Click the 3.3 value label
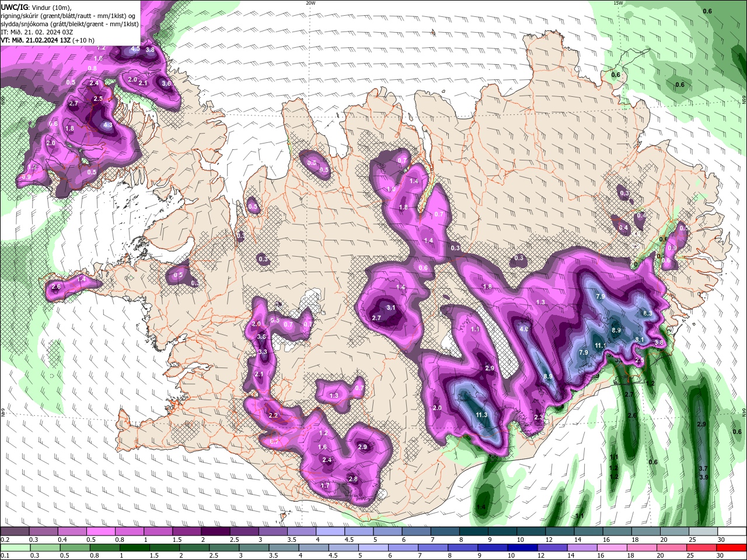The image size is (747, 560). point(263,352)
